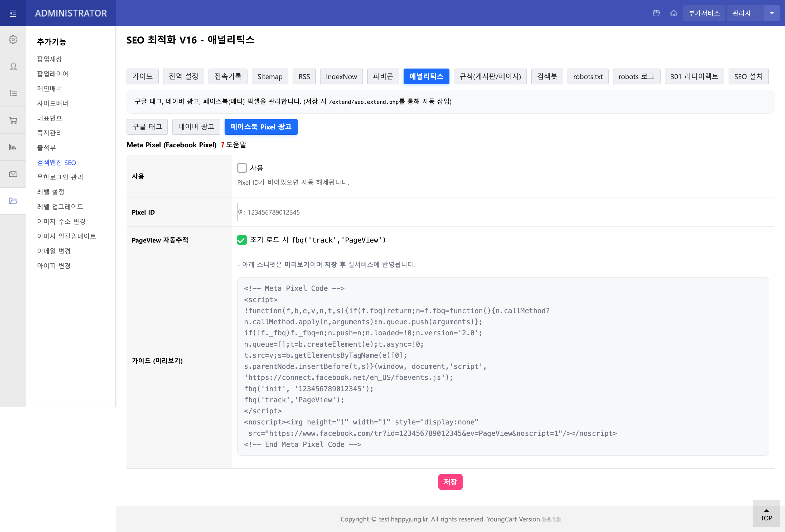Go home using the house icon
The image size is (785, 532).
[674, 13]
